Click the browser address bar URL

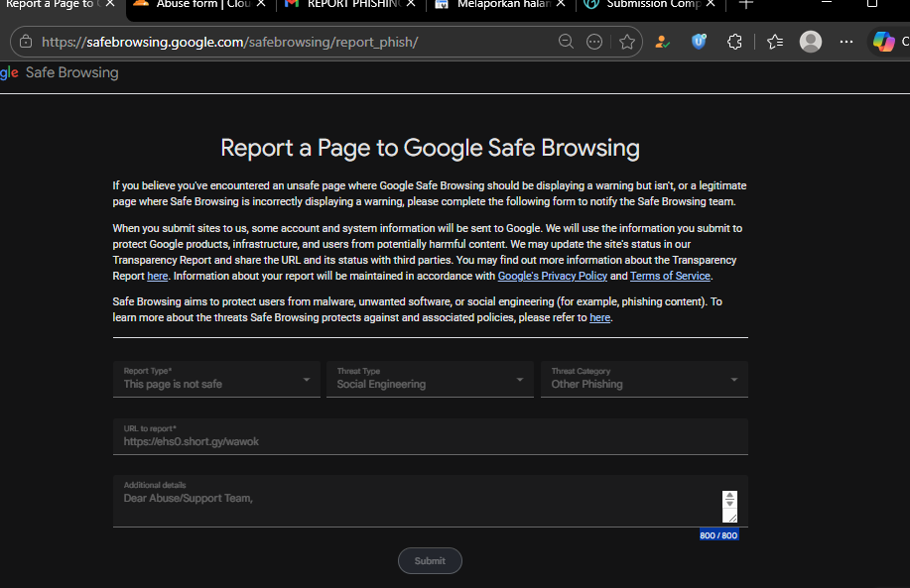(230, 42)
